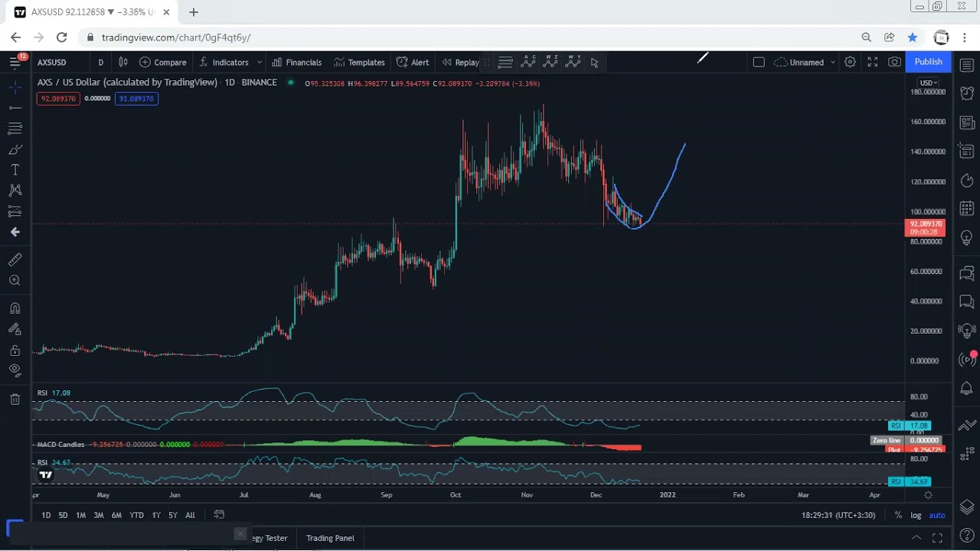Open the object tree layers icon
Viewport: 980px width, 551px height.
967,507
